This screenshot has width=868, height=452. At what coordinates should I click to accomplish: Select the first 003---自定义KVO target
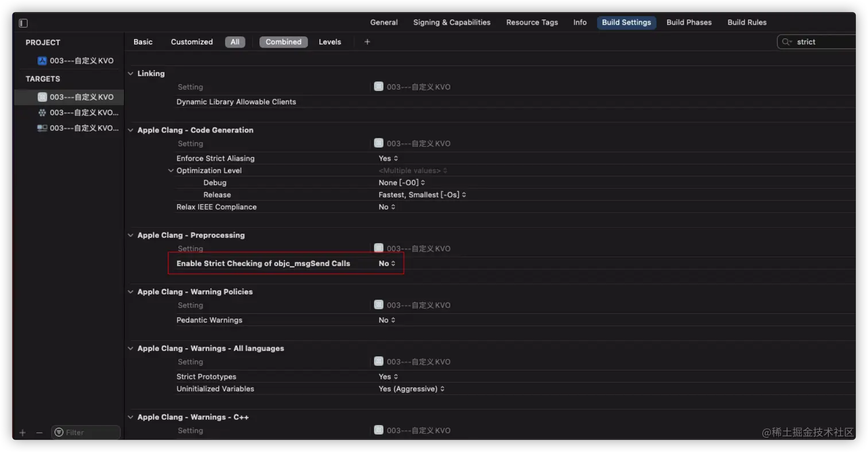tap(82, 97)
